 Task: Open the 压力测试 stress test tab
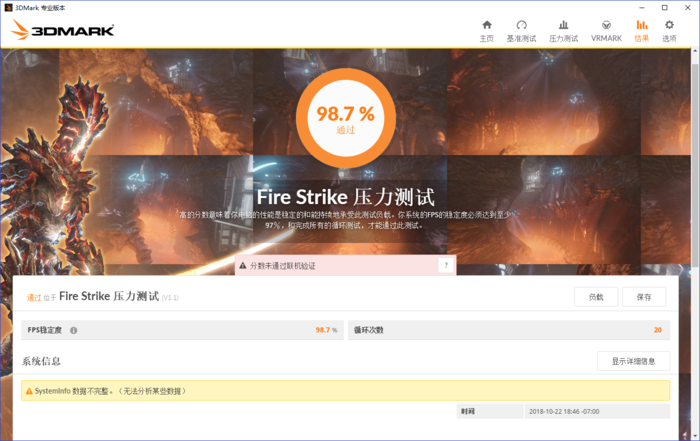pyautogui.click(x=563, y=31)
